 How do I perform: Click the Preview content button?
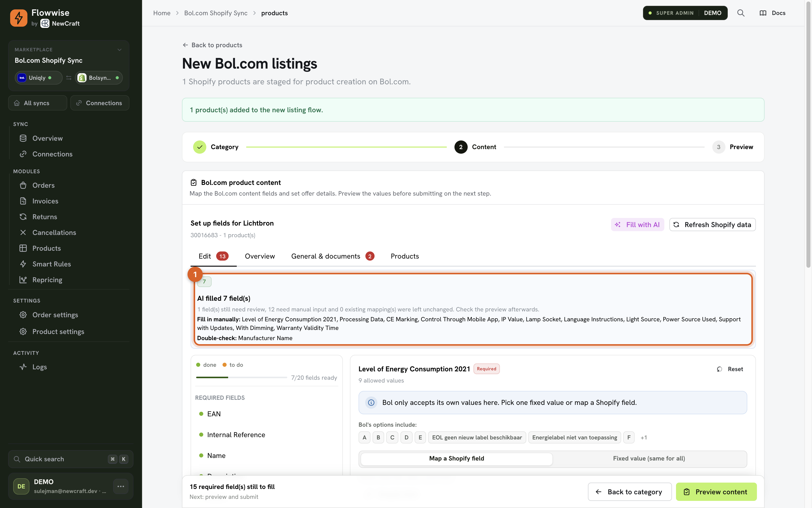716,492
